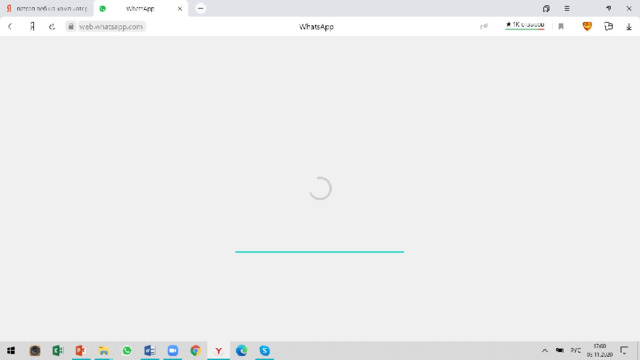Image resolution: width=640 pixels, height=360 pixels.
Task: Click the orange shield extension icon
Action: click(x=587, y=26)
